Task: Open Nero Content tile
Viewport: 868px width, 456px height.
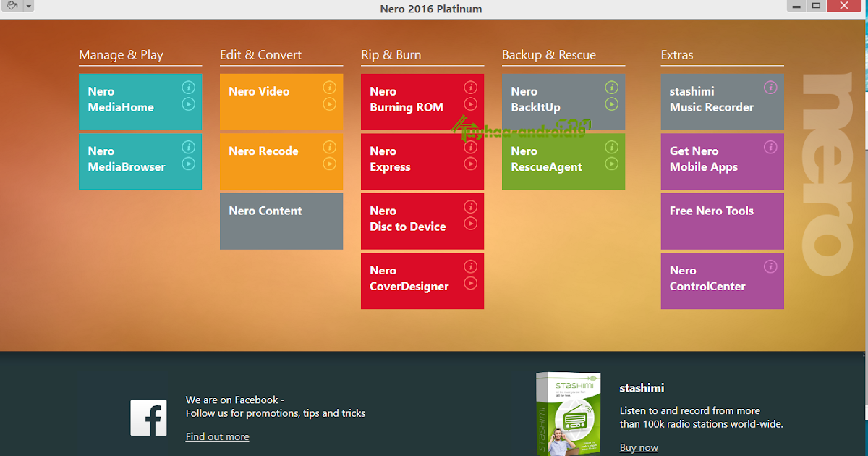Action: [281, 221]
